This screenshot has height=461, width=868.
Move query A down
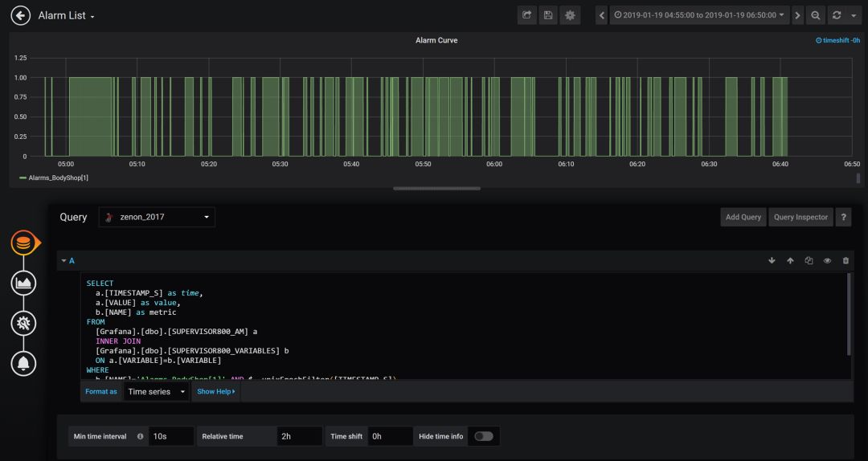(x=772, y=261)
